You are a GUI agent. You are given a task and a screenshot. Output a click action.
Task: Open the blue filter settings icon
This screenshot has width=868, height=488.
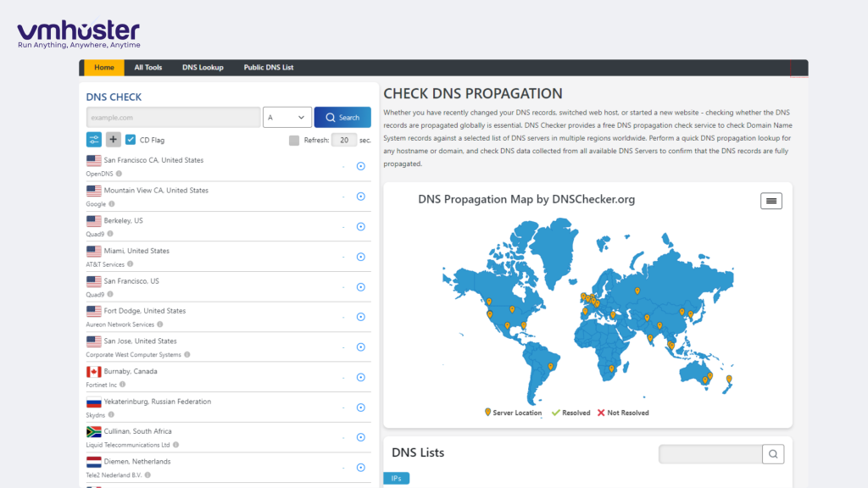(94, 140)
